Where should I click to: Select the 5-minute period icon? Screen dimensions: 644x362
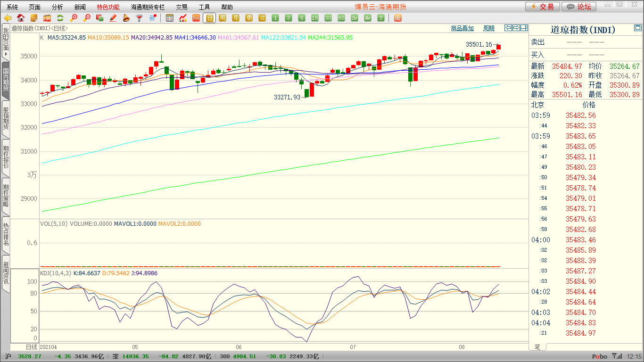pyautogui.click(x=302, y=18)
